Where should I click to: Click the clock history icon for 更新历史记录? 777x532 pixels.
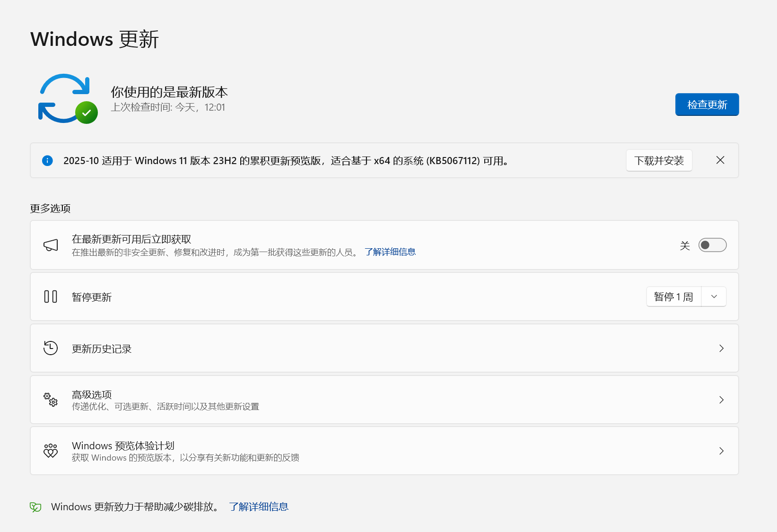pyautogui.click(x=51, y=348)
